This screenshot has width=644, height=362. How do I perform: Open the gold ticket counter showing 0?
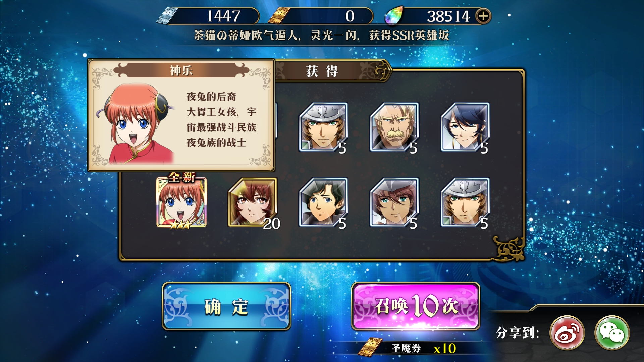coord(321,16)
